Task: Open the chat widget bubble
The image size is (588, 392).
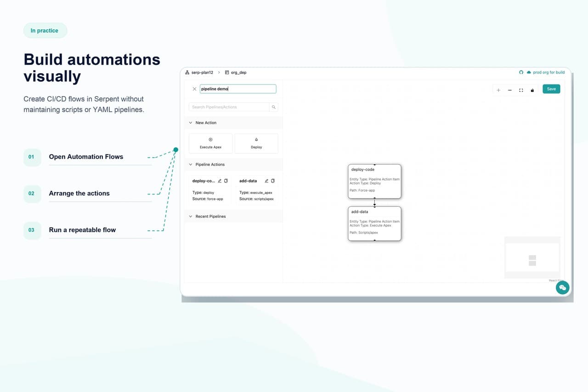Action: (x=563, y=288)
